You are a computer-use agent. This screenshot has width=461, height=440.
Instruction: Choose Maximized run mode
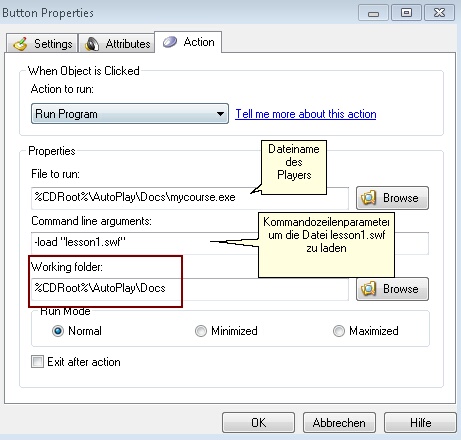point(339,331)
